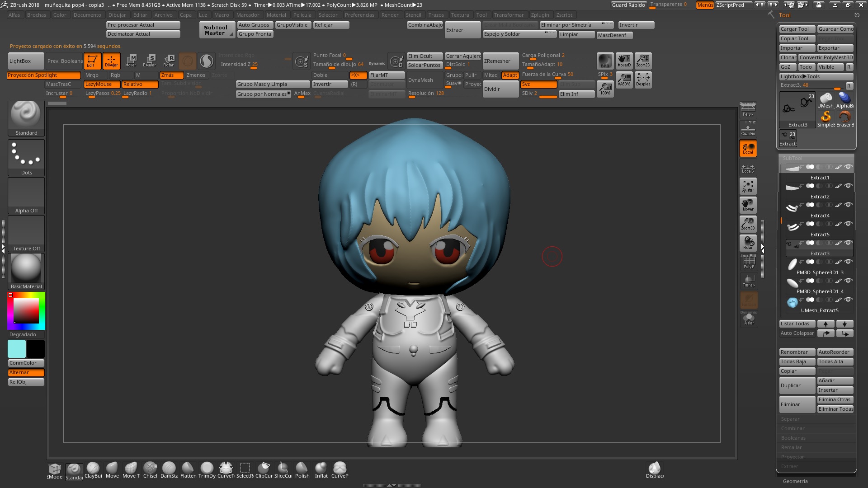Image resolution: width=868 pixels, height=488 pixels.
Task: Expand the Separar subsection
Action: [790, 419]
